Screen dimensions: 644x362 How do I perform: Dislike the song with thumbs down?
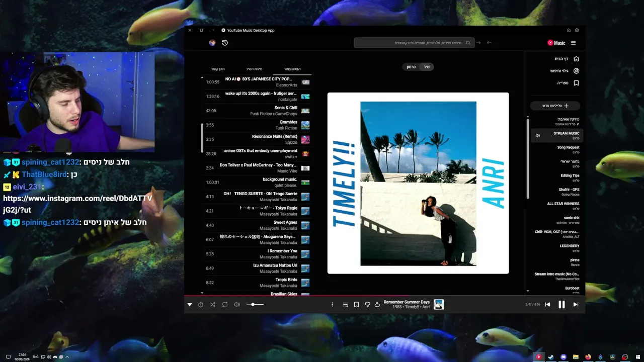(367, 304)
